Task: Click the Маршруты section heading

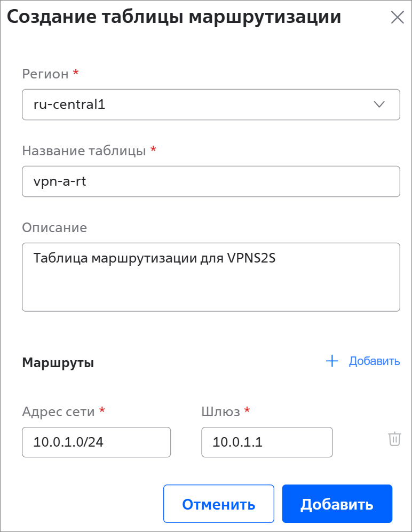Action: 58,363
